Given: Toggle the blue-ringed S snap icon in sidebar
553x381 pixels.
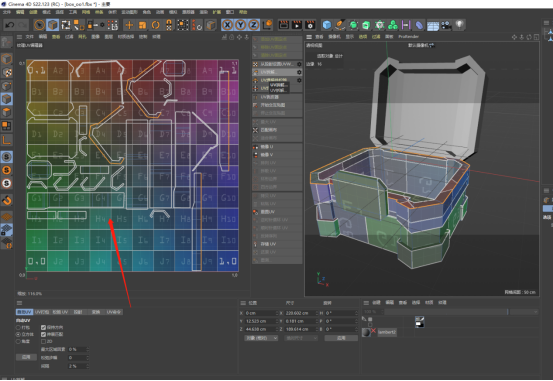Looking at the screenshot, I should [7, 157].
